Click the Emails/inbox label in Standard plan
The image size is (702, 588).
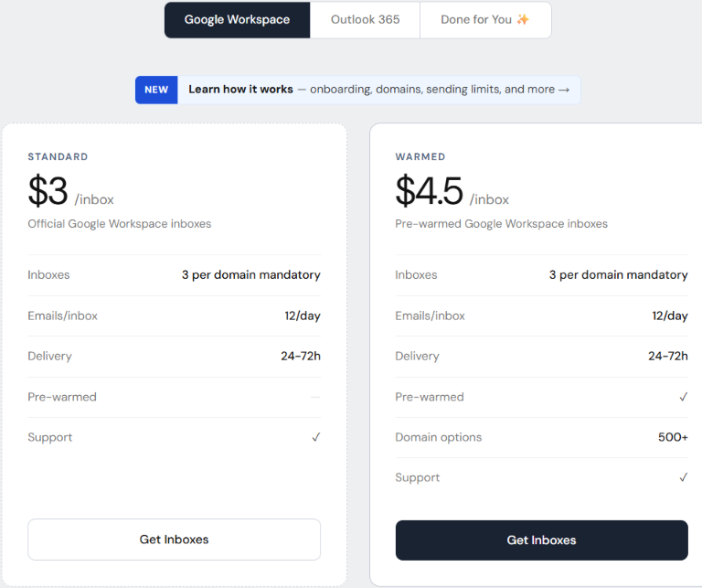pos(63,315)
